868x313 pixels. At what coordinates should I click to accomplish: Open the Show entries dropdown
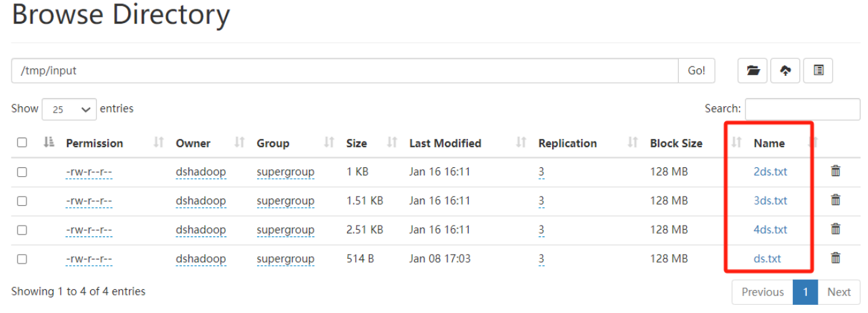click(69, 109)
